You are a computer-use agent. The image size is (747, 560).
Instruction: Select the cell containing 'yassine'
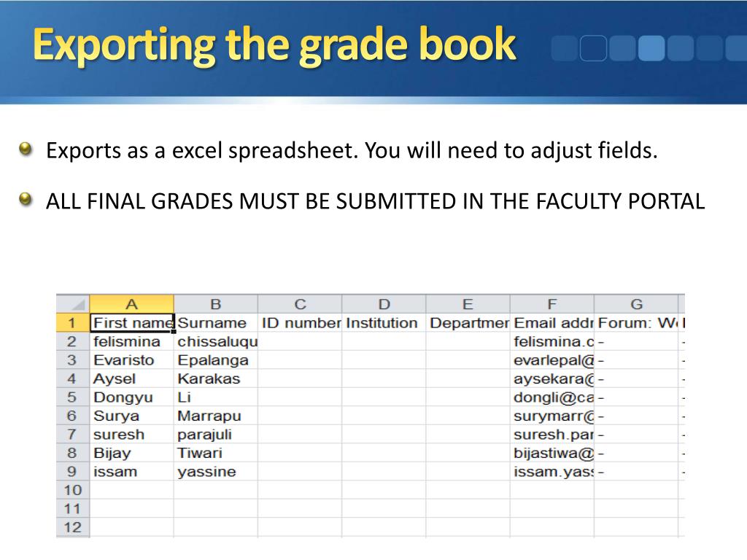tap(216, 472)
